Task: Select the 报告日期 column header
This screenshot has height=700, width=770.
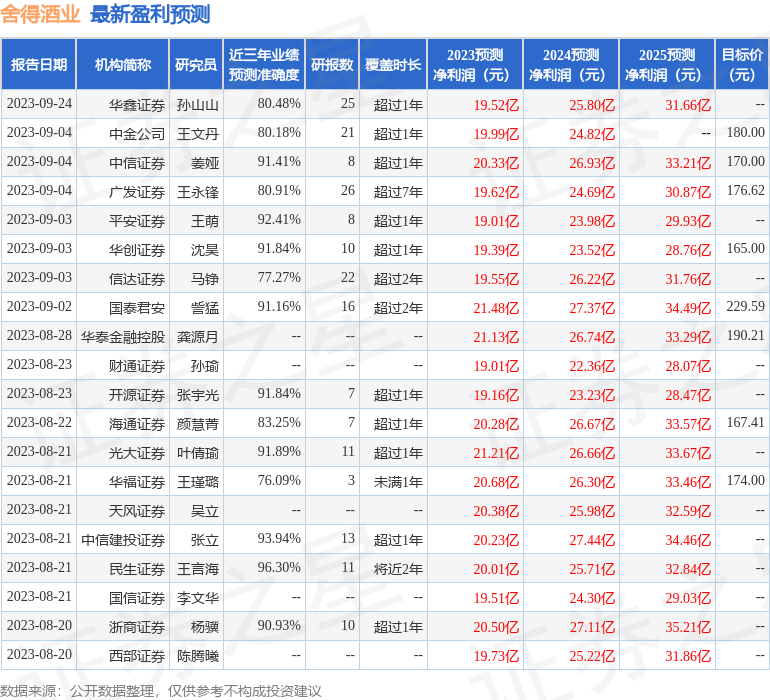Action: click(x=39, y=64)
